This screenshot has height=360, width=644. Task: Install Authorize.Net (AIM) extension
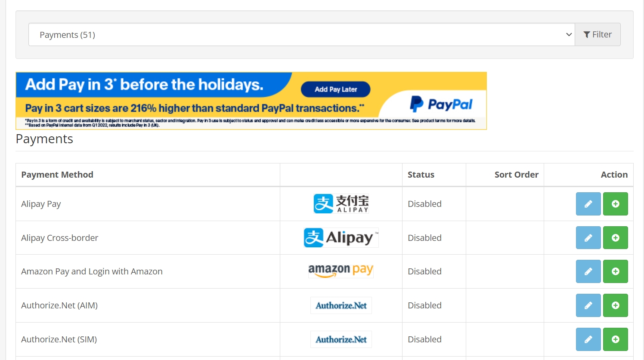point(615,305)
